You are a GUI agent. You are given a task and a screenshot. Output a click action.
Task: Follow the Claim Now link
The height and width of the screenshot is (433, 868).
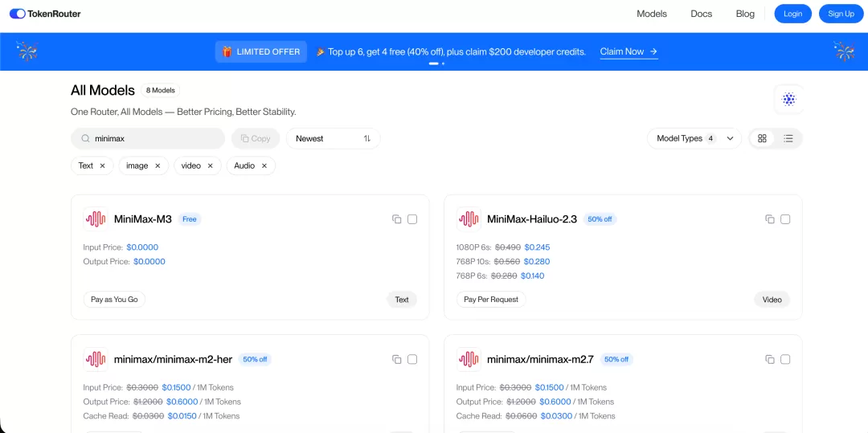[628, 51]
